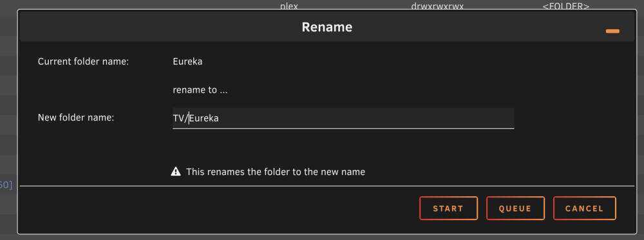Image resolution: width=644 pixels, height=240 pixels.
Task: Select the "New folder name:" label
Action: (75, 117)
